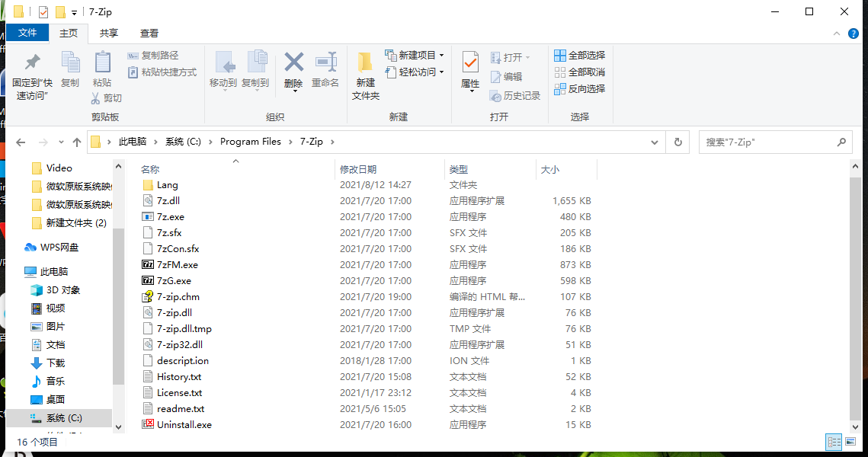Click Invert selection in the ribbon

580,88
